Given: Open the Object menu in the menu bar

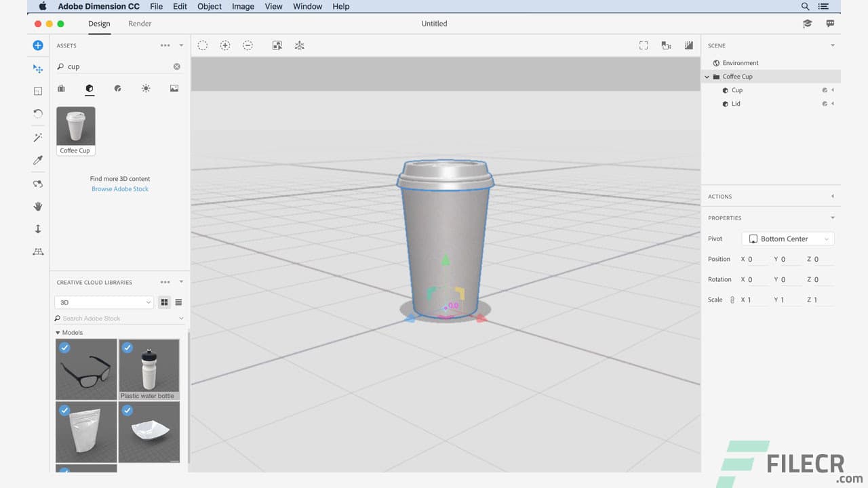Looking at the screenshot, I should [209, 6].
